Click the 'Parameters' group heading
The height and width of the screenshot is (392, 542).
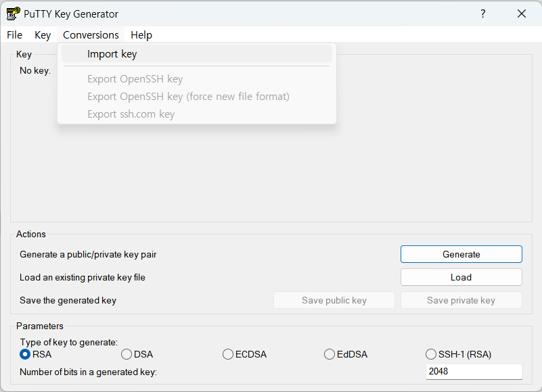[40, 326]
